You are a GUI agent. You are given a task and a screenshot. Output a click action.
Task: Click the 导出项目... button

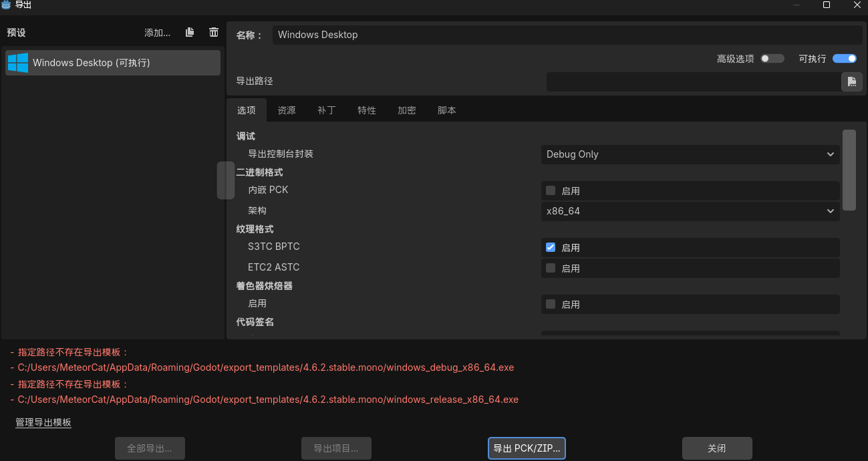click(336, 448)
